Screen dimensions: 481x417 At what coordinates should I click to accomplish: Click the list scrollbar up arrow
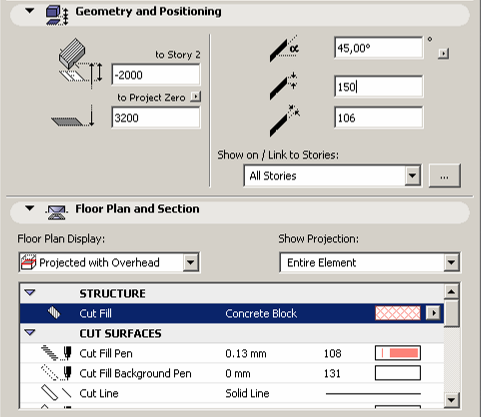click(x=451, y=292)
